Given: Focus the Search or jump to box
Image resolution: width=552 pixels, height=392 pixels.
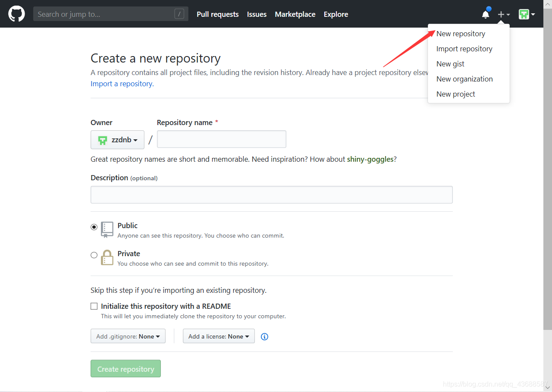Looking at the screenshot, I should point(111,14).
